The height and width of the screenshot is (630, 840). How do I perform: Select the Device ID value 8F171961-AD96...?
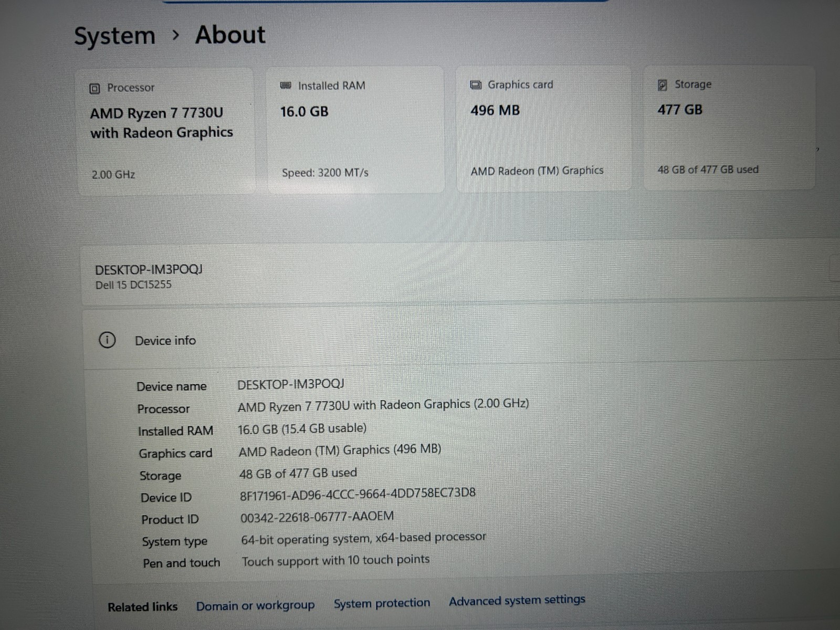(358, 494)
